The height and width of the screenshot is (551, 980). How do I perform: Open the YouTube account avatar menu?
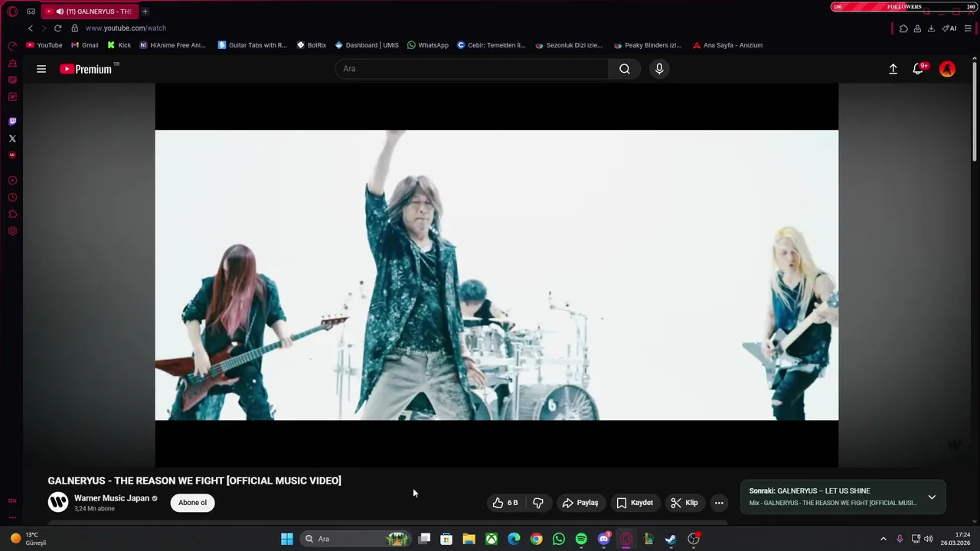947,69
